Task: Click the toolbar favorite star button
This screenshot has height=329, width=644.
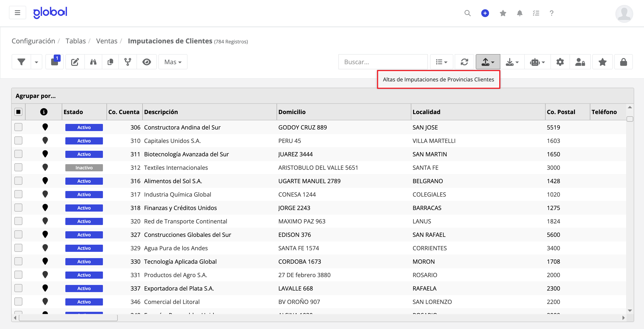Action: (x=603, y=62)
